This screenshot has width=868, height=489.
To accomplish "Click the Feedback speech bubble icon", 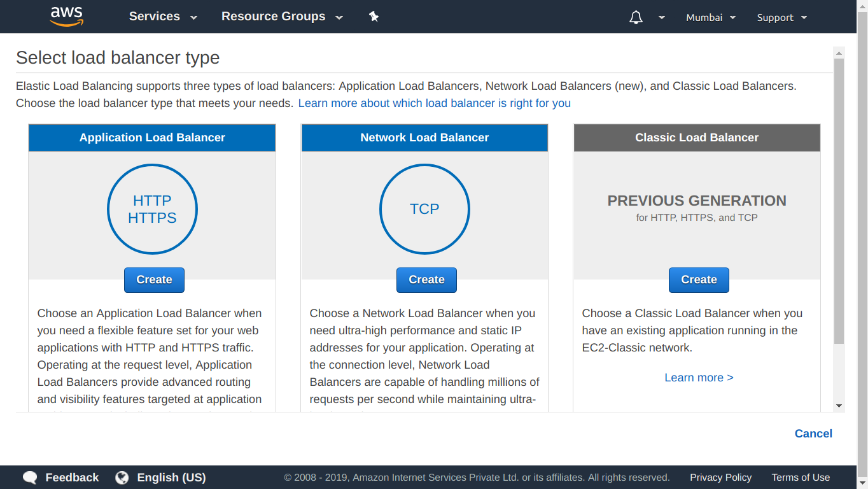I will tap(30, 478).
